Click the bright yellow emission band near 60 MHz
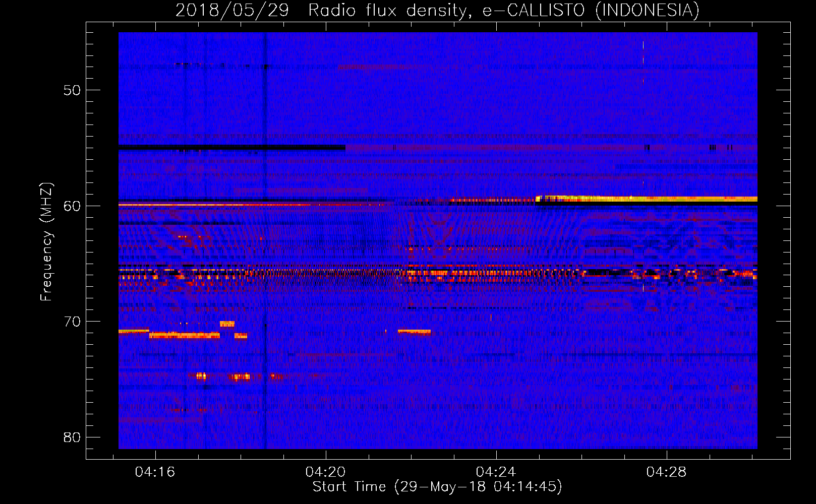The image size is (816, 504). click(647, 199)
